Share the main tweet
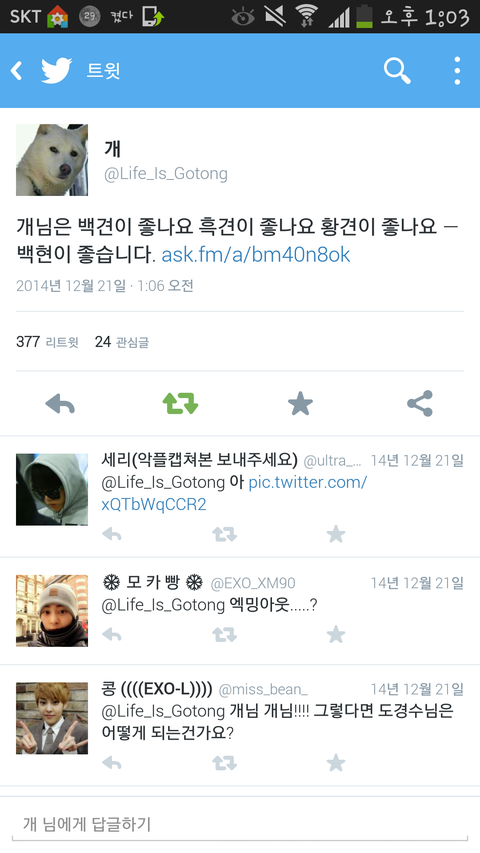 (420, 404)
